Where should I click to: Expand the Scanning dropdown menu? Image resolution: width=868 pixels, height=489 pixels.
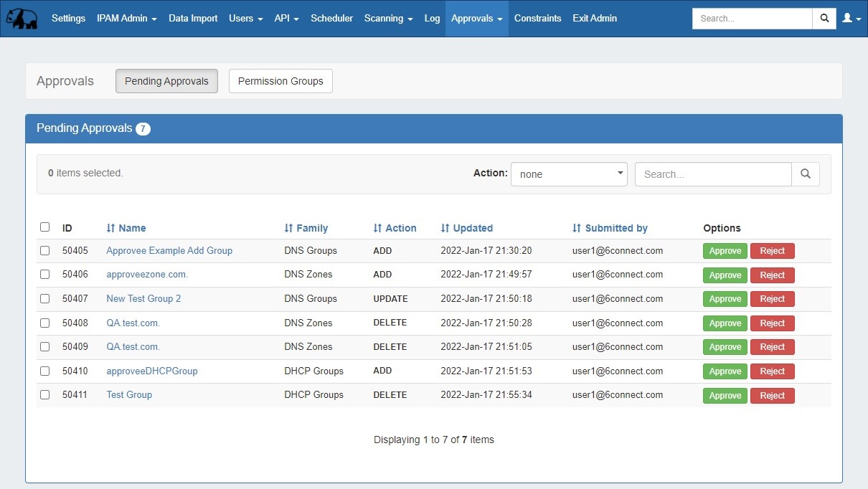click(388, 19)
